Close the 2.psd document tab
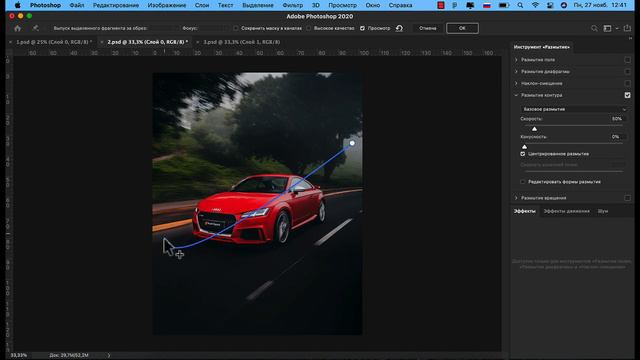 [102, 42]
